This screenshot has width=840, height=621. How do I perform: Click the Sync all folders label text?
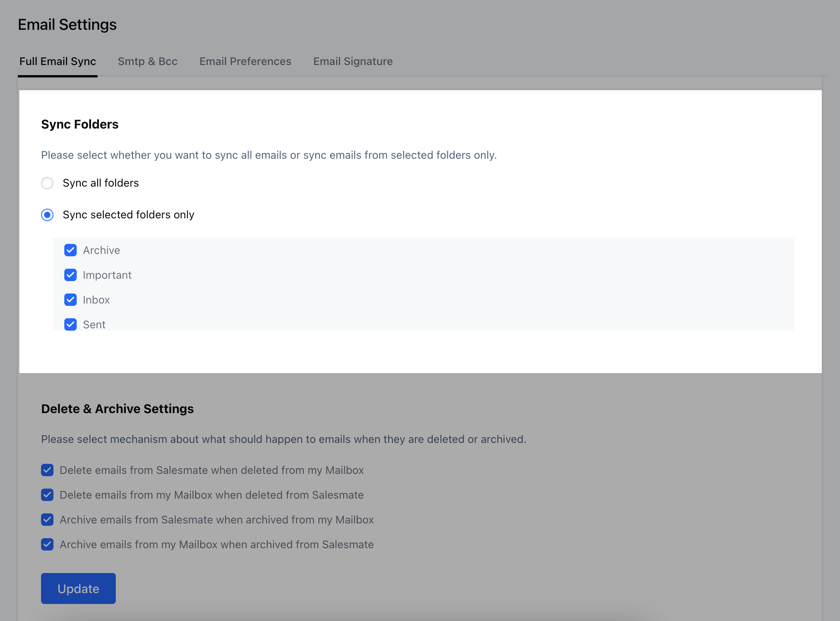[101, 183]
